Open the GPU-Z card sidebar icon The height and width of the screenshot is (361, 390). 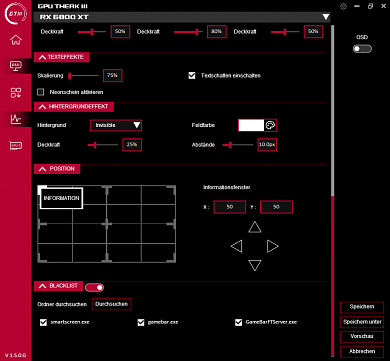click(16, 146)
